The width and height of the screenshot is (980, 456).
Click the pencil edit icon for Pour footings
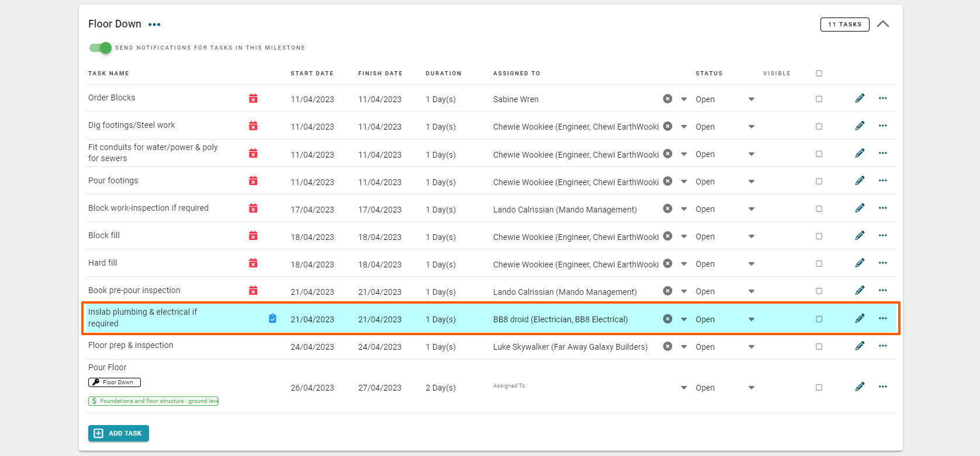click(860, 181)
